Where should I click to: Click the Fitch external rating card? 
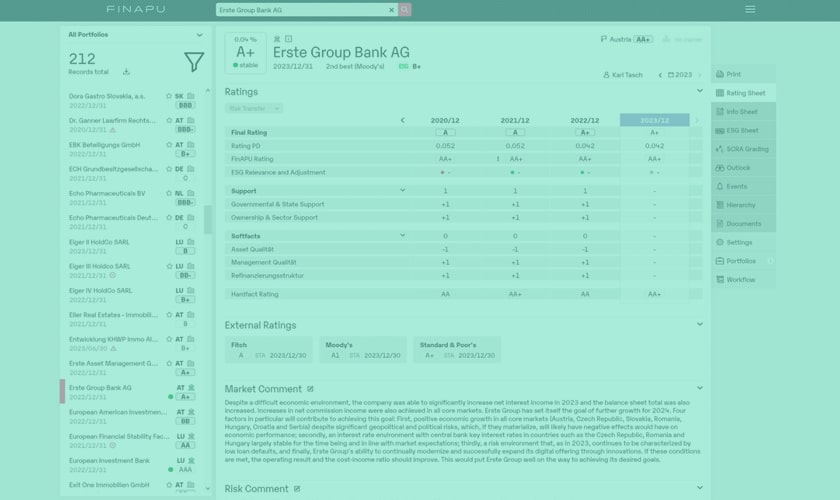[x=269, y=350]
